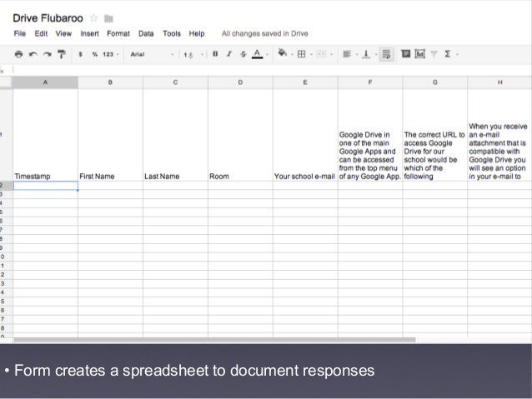
Task: Click the filter icon
Action: [x=434, y=54]
